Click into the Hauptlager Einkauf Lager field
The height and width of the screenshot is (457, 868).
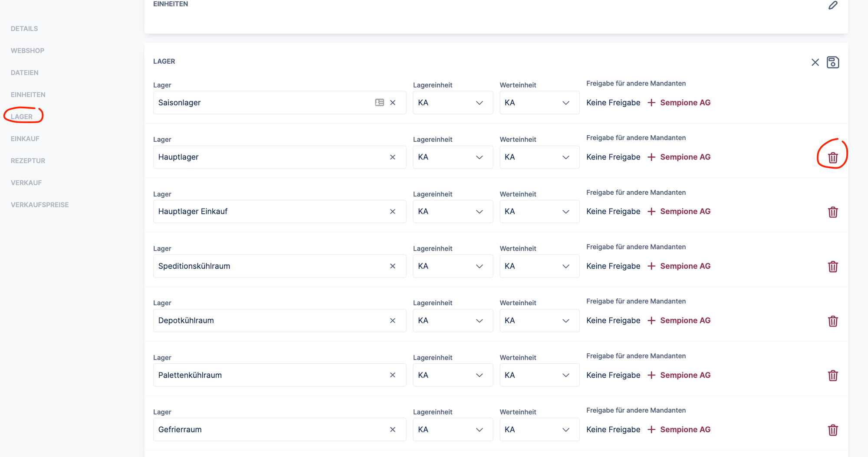point(269,212)
